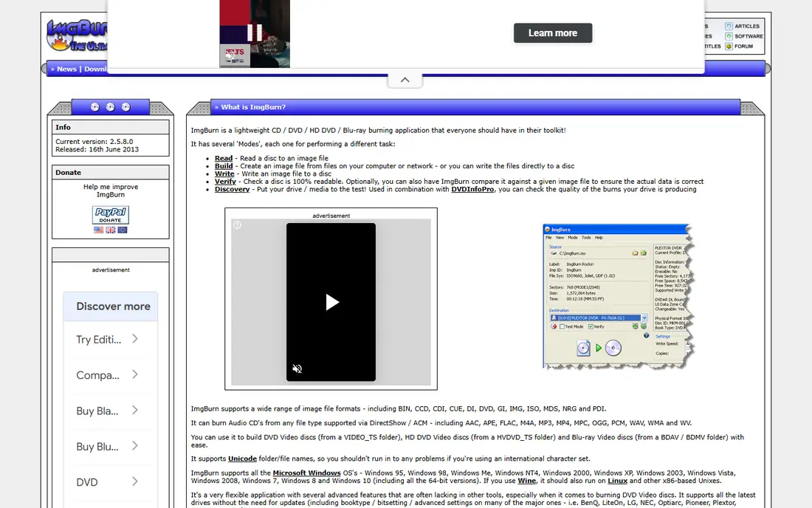Expand the Try Editi... ad entry chevron
812x508 pixels.
tap(134, 339)
